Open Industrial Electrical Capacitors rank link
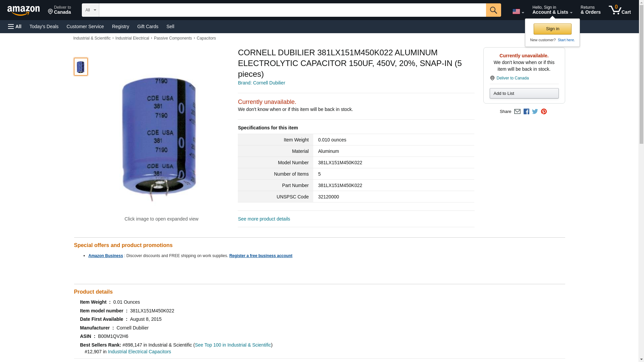The width and height of the screenshot is (644, 362). (140, 352)
